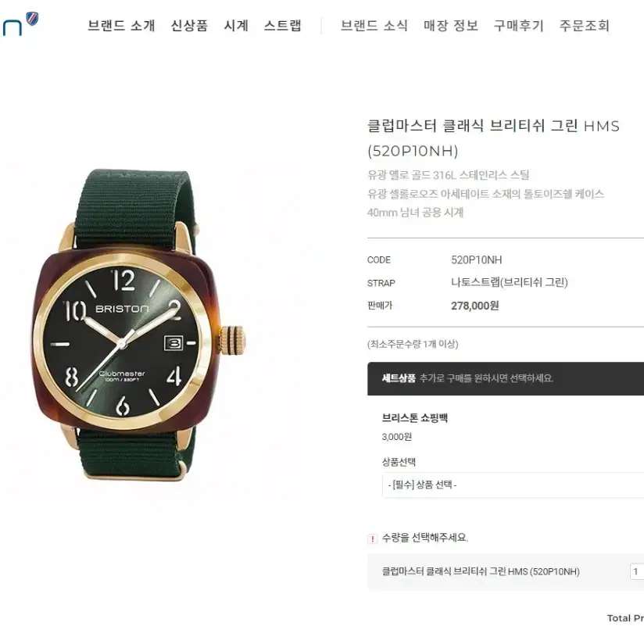Click the quantity input field
644x644 pixels.
tap(637, 571)
